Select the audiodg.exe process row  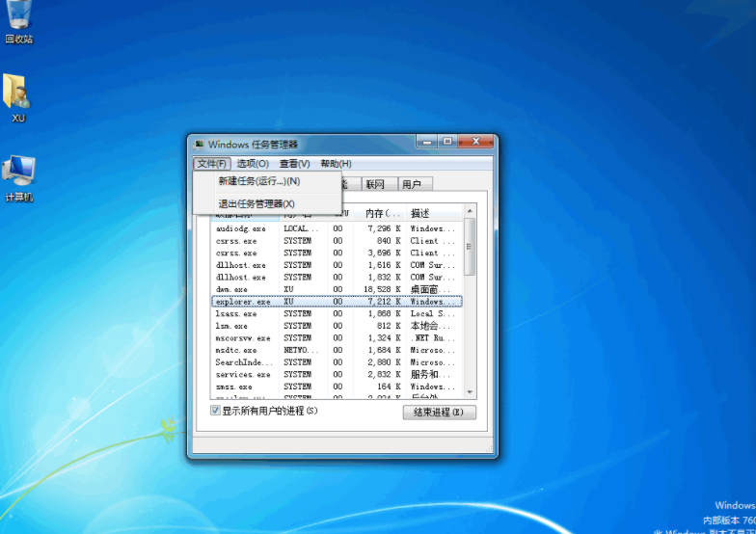pos(337,228)
